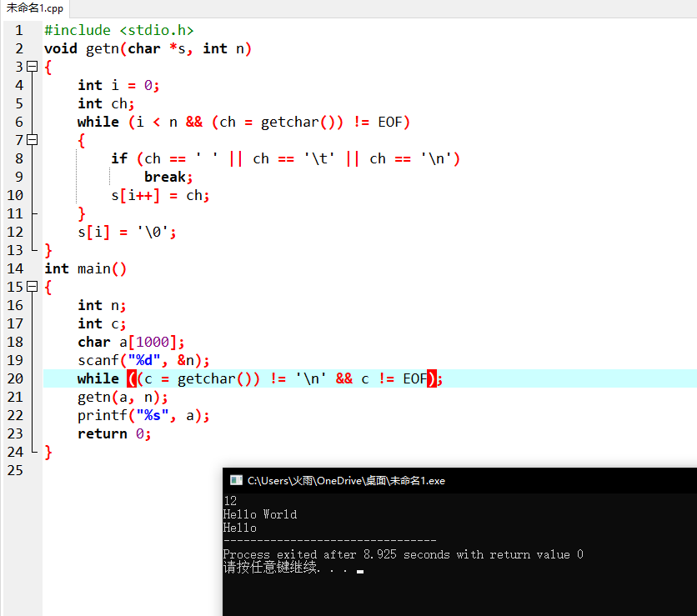Click "s[i] = '\0';" statement
The image size is (697, 616).
click(127, 232)
